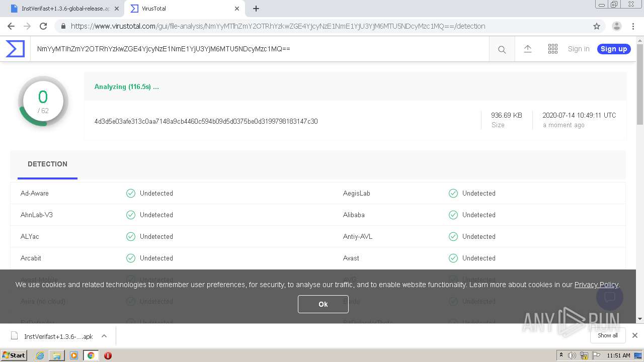The height and width of the screenshot is (362, 644).
Task: Click the address bar URL
Action: [x=278, y=26]
